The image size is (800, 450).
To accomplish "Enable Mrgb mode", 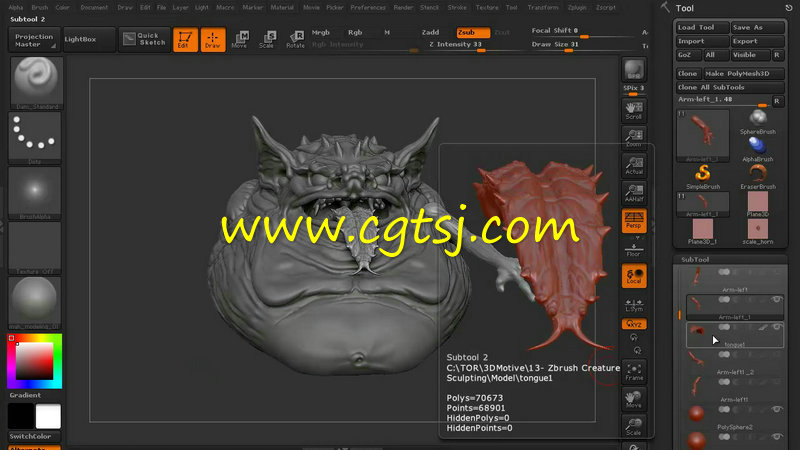I will click(320, 32).
